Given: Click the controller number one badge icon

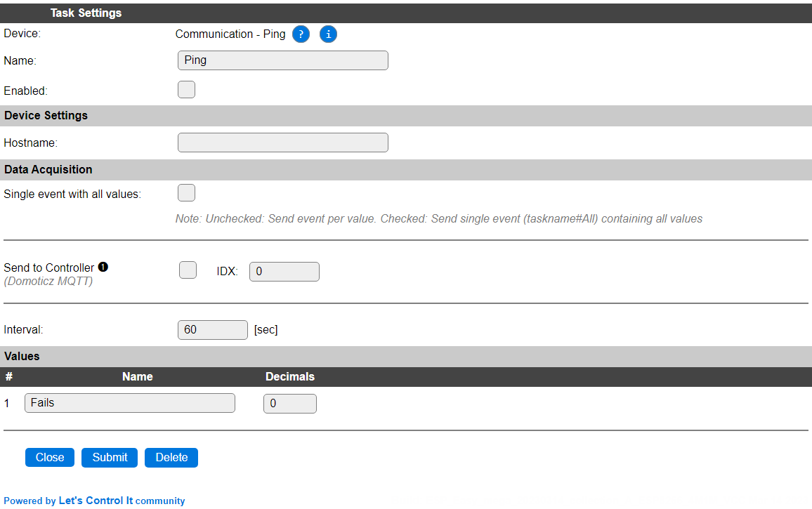Looking at the screenshot, I should coord(103,267).
